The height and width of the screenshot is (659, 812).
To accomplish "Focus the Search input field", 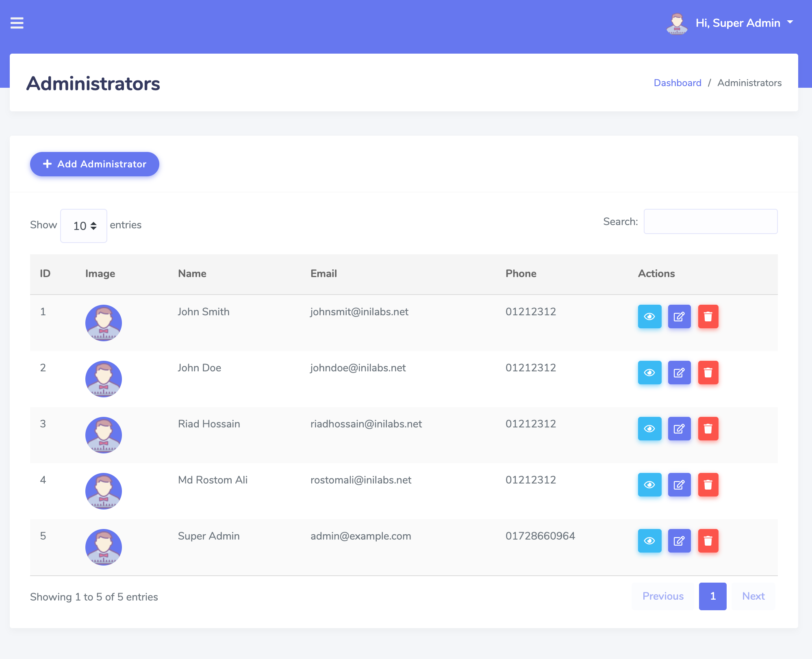I will tap(711, 221).
